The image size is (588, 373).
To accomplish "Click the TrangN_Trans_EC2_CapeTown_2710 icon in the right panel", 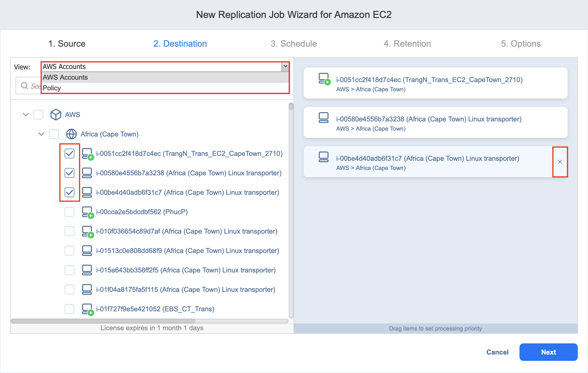I will pyautogui.click(x=324, y=79).
